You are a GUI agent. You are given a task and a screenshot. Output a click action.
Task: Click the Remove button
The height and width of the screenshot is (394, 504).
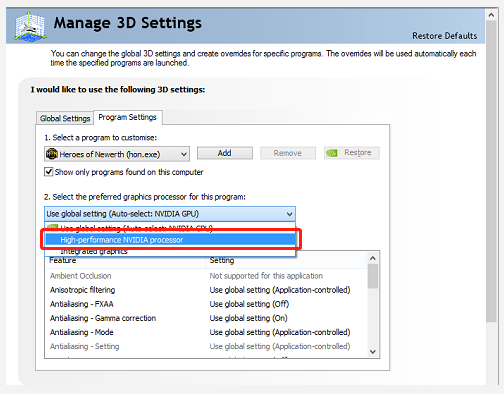pos(288,153)
